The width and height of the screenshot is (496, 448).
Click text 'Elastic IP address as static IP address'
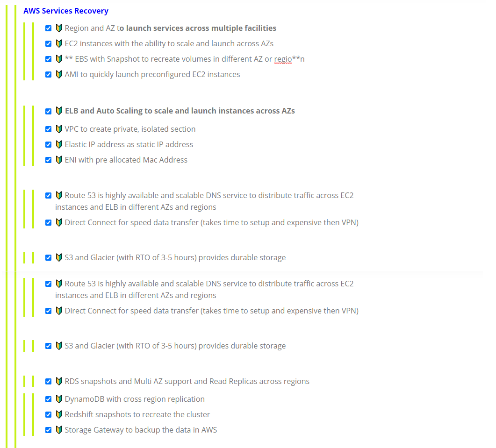click(x=129, y=145)
